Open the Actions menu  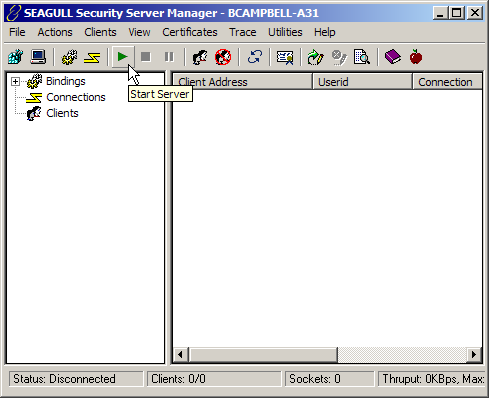pos(55,32)
